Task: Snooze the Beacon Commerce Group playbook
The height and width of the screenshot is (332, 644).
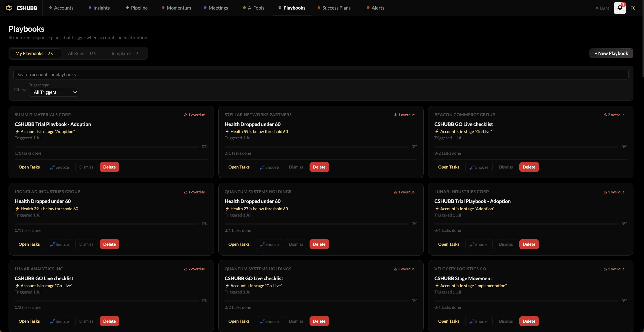Action: pyautogui.click(x=479, y=167)
